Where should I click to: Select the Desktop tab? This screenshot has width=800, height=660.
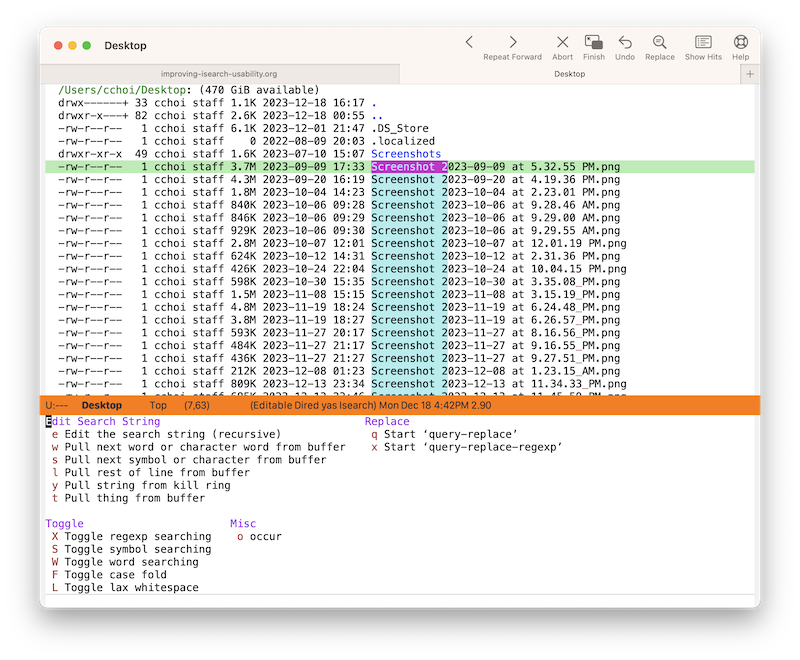pos(569,74)
